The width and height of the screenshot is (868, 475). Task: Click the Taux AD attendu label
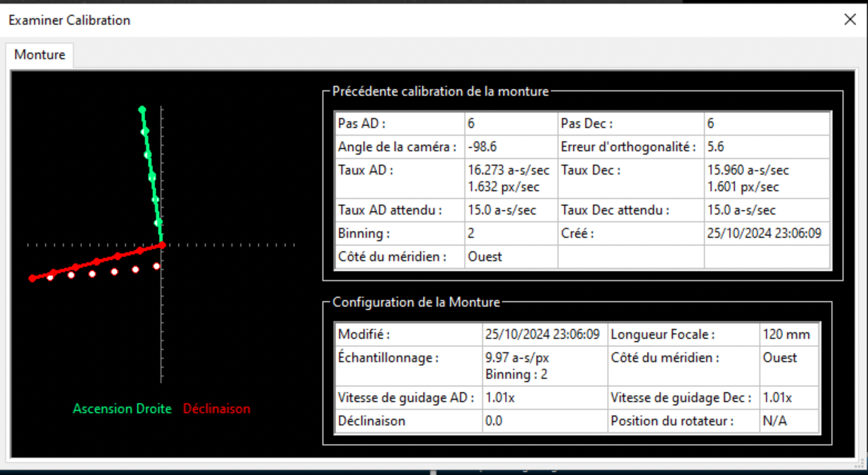390,211
